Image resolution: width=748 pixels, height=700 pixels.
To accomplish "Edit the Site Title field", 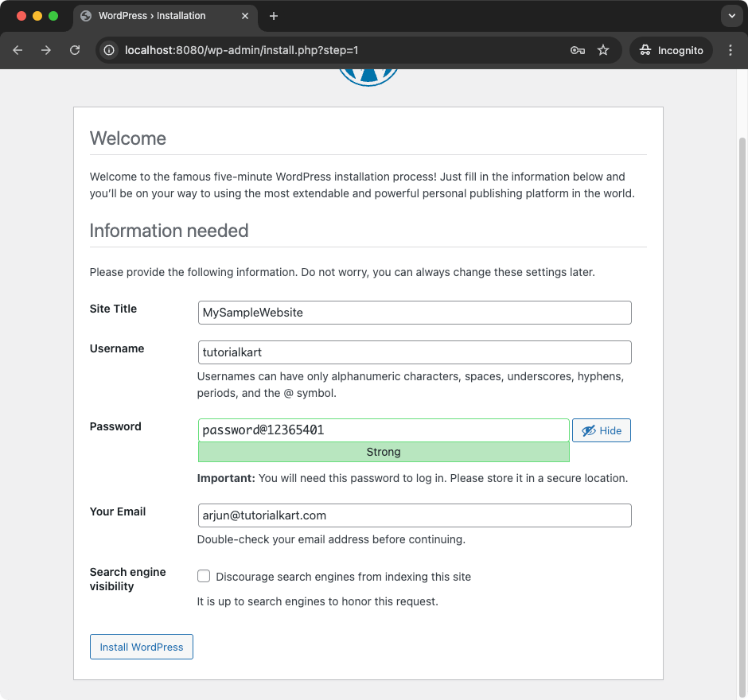I will 415,313.
